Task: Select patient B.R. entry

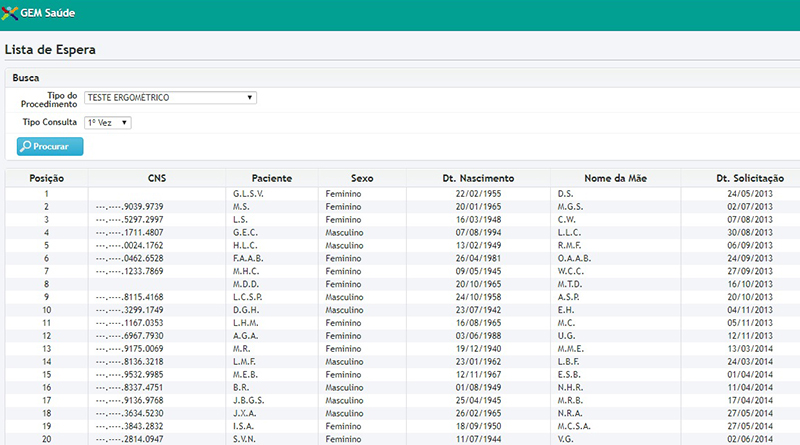Action: [x=241, y=387]
